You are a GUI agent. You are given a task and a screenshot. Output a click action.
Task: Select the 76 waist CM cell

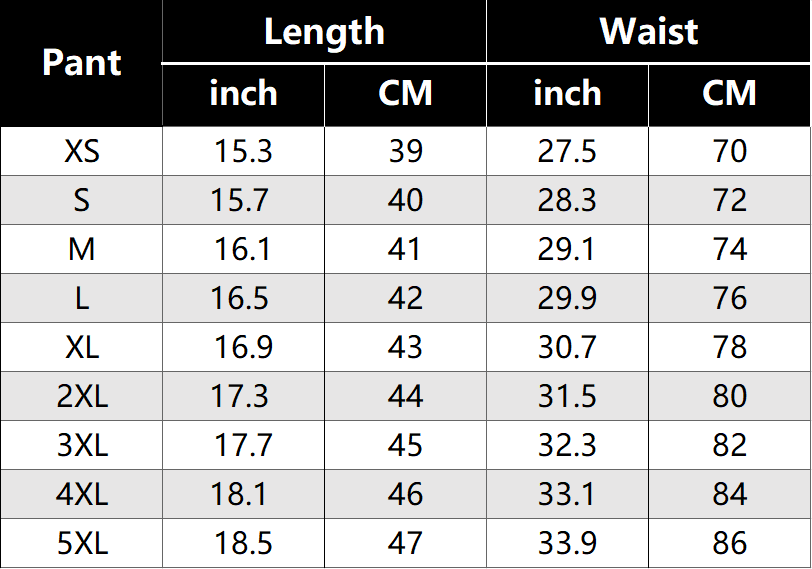click(730, 298)
